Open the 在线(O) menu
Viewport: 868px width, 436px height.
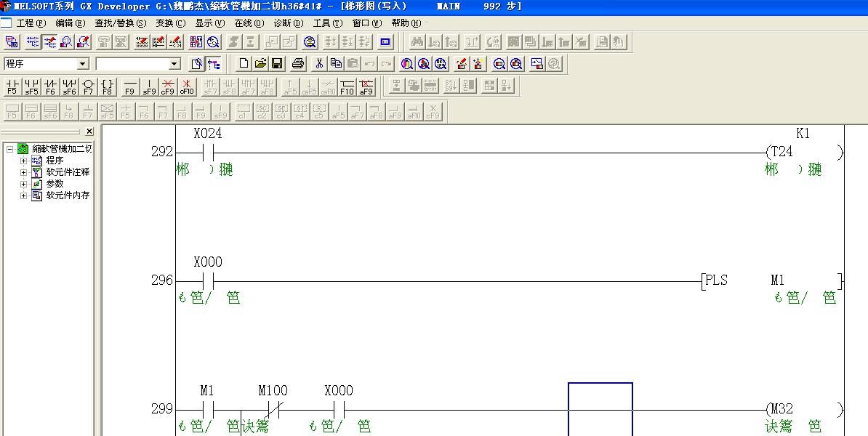click(x=249, y=23)
